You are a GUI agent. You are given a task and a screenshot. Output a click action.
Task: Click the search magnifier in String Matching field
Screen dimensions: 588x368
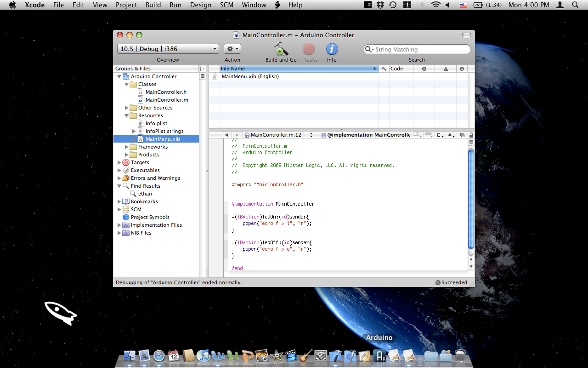click(369, 49)
